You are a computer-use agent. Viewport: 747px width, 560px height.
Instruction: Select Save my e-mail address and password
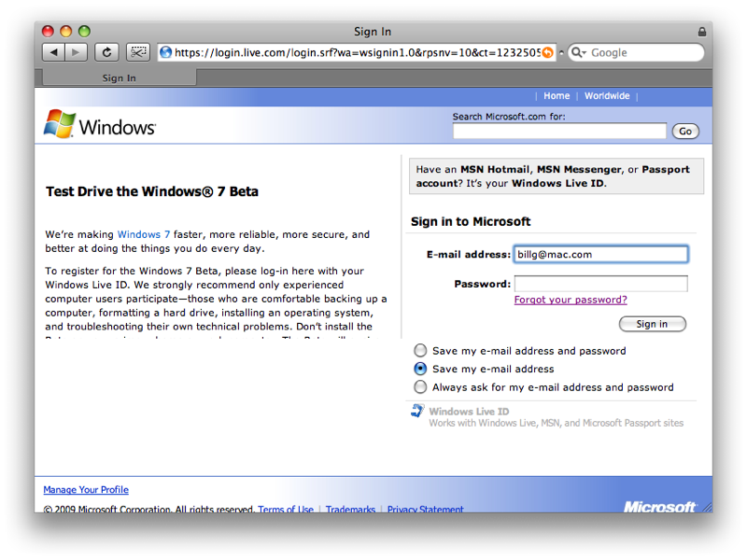click(x=420, y=351)
